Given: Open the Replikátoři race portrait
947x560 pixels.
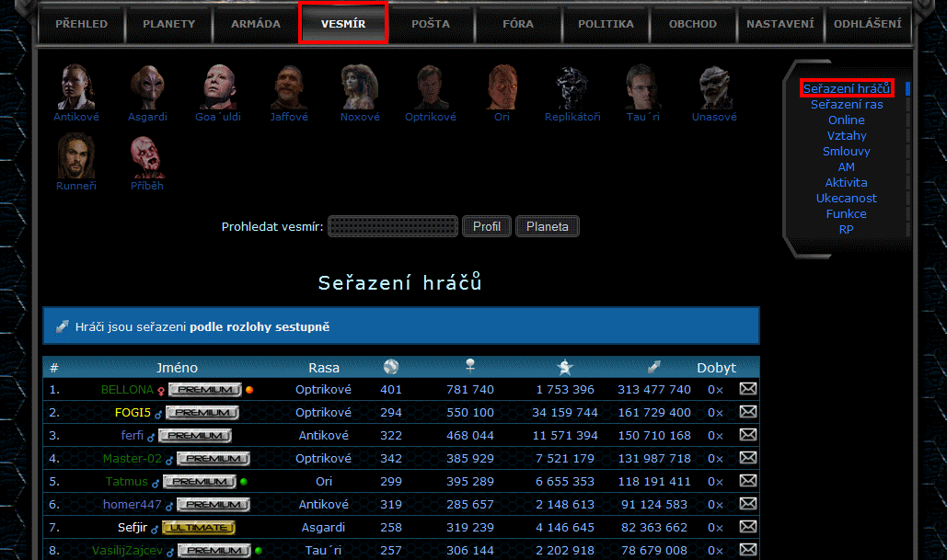Looking at the screenshot, I should [x=572, y=87].
